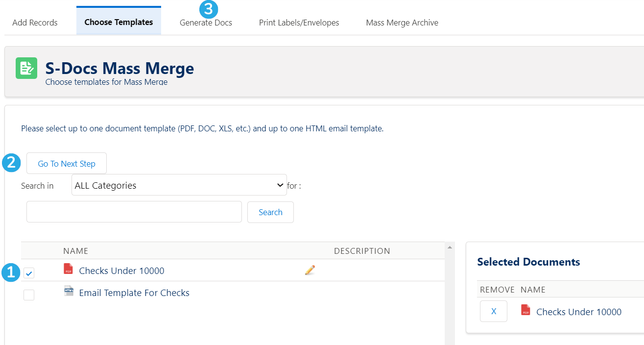Screen dimensions: 644x345
Task: Click the HTML icon beside Email Template For Checks
Action: pos(69,292)
